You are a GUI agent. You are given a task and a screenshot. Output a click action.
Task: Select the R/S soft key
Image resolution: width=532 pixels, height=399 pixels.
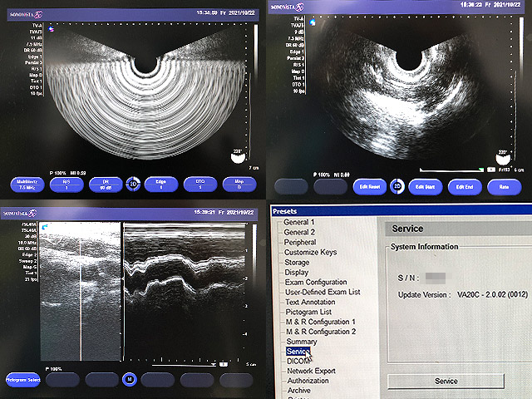click(x=66, y=185)
